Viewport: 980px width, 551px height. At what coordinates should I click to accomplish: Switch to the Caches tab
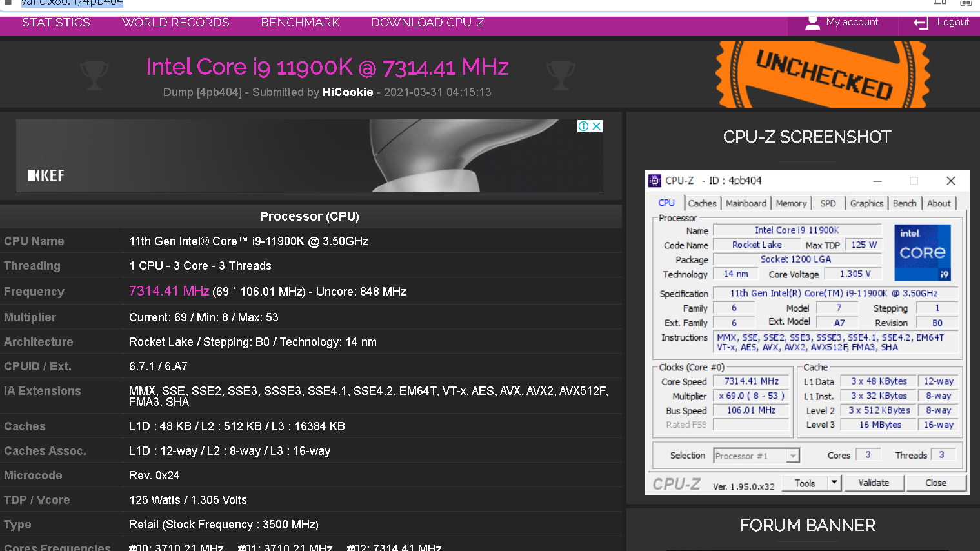[x=702, y=203]
